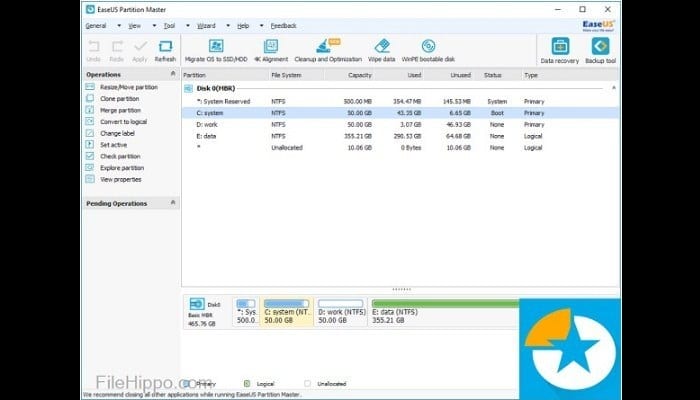Expand the dropdown arrow next to Wizard
This screenshot has width=700, height=400.
[x=228, y=26]
